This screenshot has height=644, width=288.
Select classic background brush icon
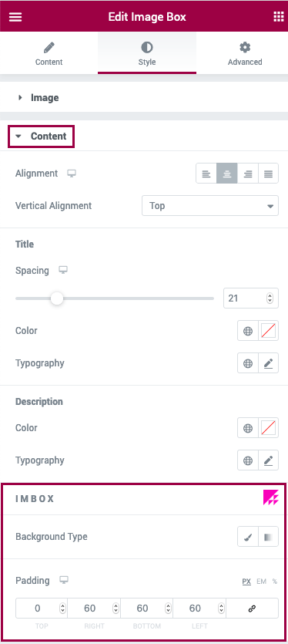248,537
